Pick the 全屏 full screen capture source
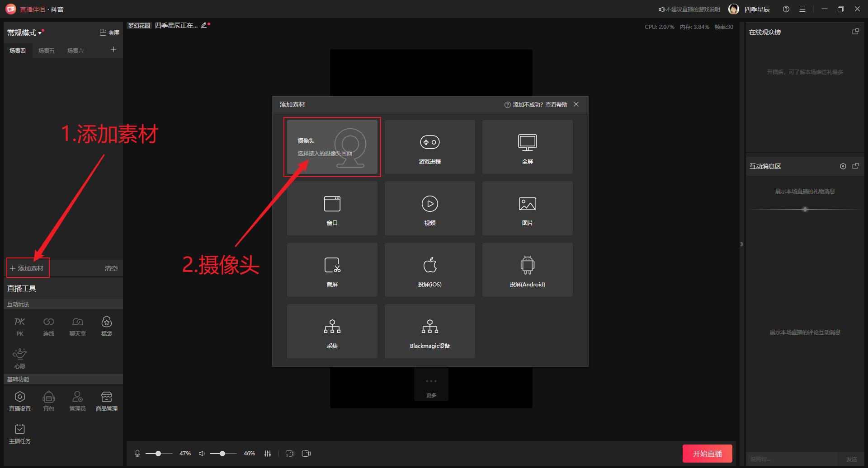Screen dimensions: 868x468 click(x=528, y=147)
